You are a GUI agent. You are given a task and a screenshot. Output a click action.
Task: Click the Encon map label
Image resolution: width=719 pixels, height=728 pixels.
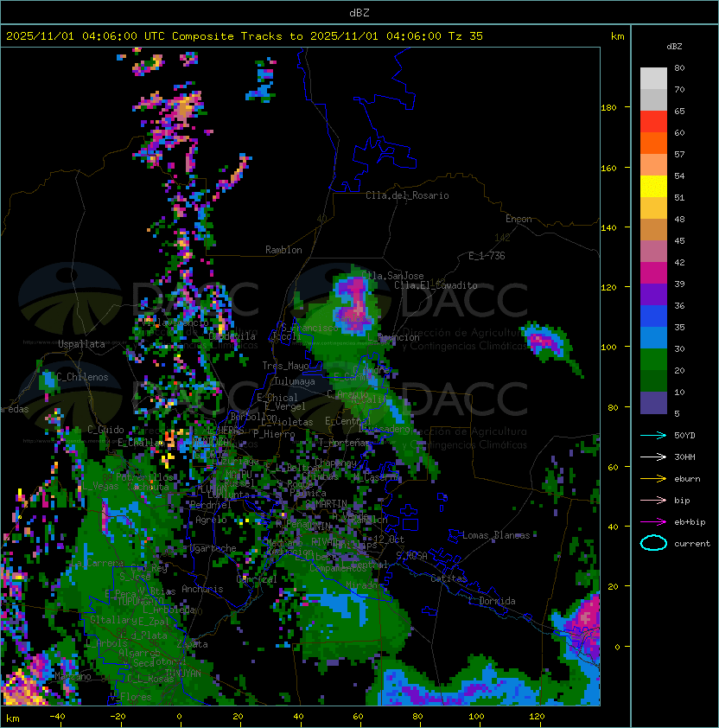519,219
